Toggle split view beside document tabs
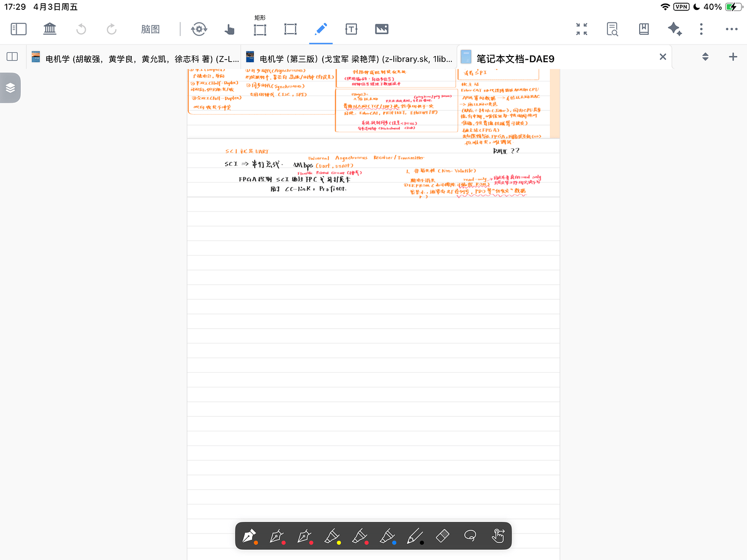Image resolution: width=747 pixels, height=560 pixels. pyautogui.click(x=12, y=57)
